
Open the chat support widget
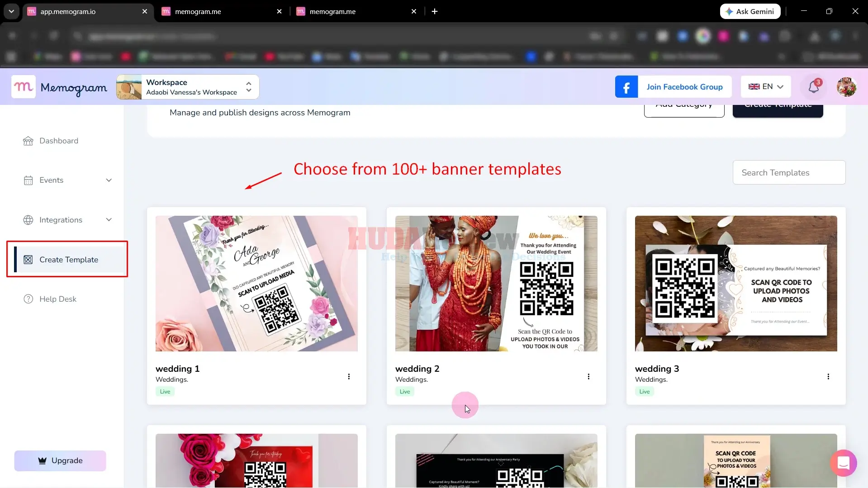[843, 463]
